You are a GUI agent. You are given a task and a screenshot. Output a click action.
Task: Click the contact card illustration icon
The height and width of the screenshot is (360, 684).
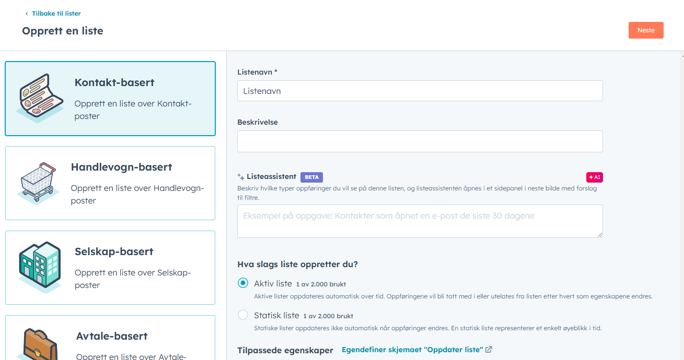click(x=40, y=98)
